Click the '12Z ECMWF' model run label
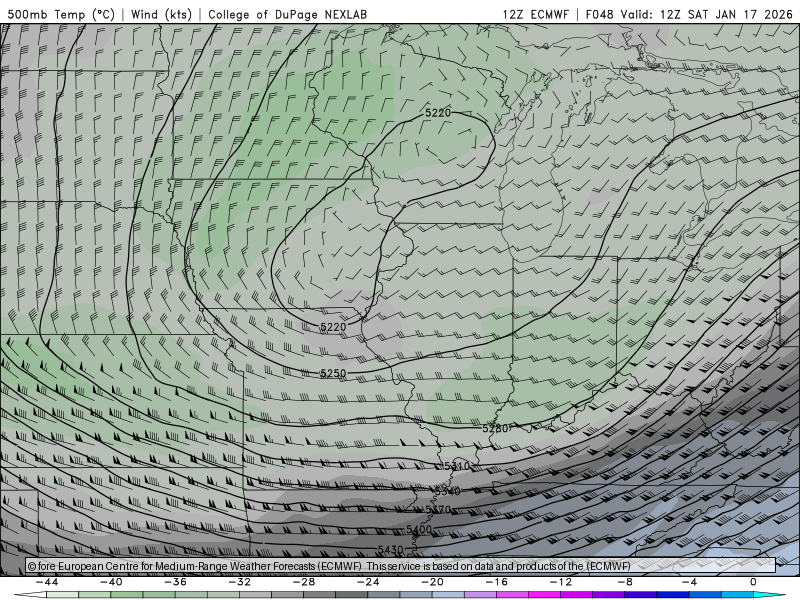 535,14
